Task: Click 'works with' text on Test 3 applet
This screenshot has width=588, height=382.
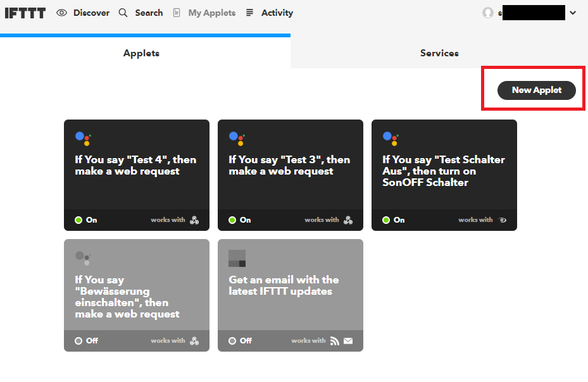Action: click(x=322, y=220)
